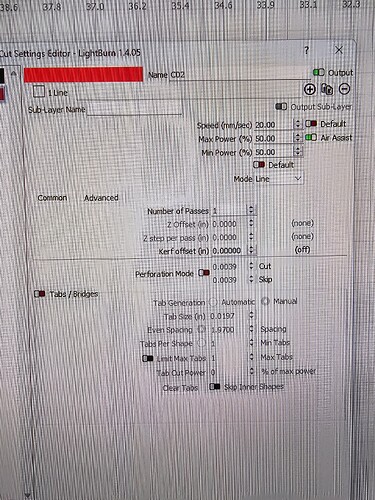
Task: Adjust the Max Power stepper
Action: click(x=298, y=138)
